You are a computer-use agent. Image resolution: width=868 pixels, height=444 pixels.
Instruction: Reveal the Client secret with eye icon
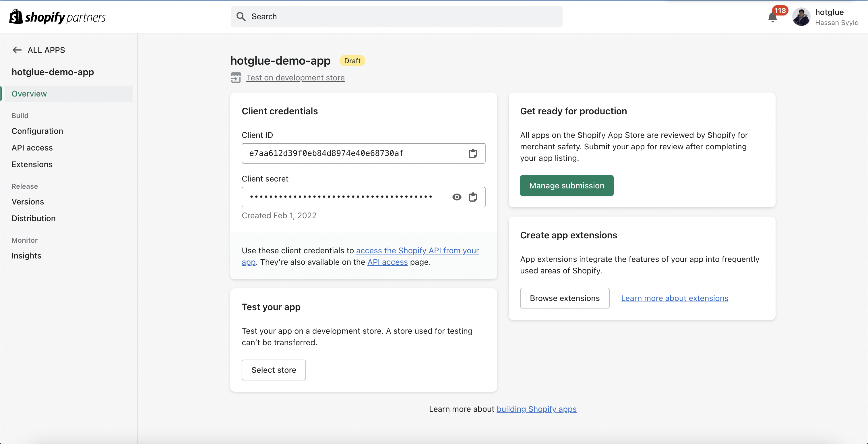point(457,197)
